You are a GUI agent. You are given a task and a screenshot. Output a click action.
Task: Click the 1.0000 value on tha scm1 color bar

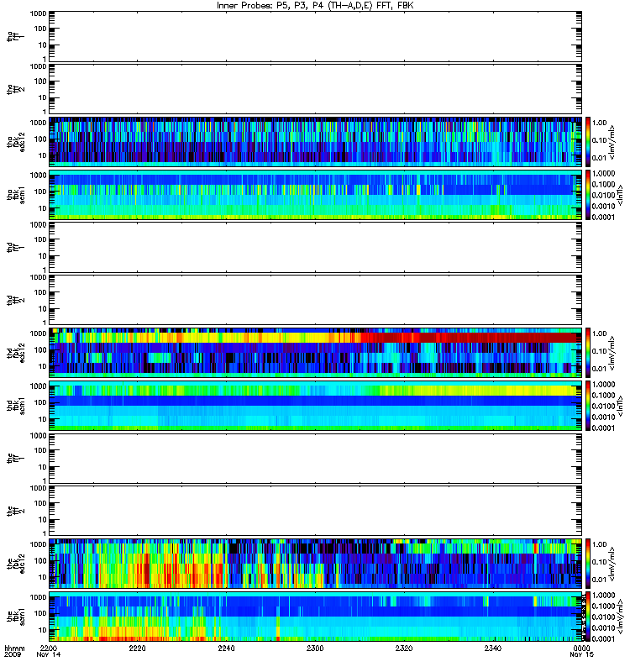(603, 173)
